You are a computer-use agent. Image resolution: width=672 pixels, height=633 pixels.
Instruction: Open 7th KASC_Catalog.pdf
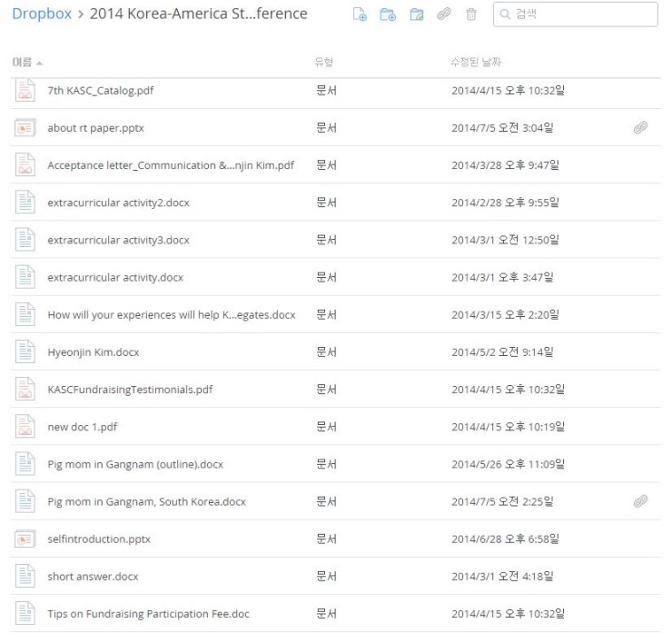(100, 91)
